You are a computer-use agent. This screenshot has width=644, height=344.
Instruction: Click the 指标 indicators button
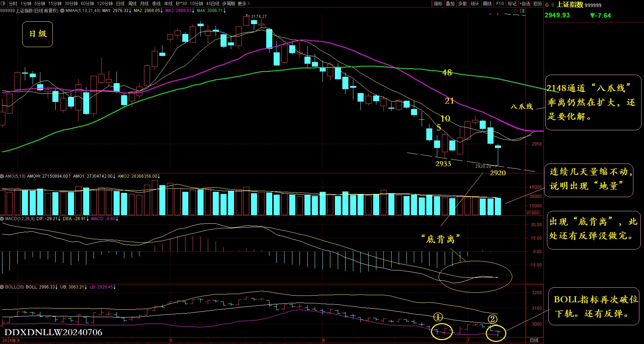tap(438, 4)
